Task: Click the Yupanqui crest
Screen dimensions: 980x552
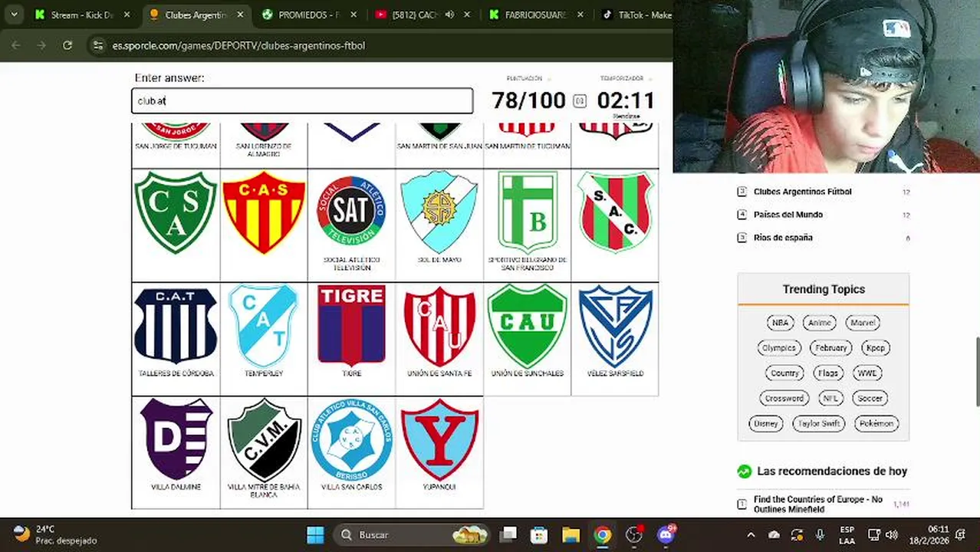Action: click(x=439, y=439)
